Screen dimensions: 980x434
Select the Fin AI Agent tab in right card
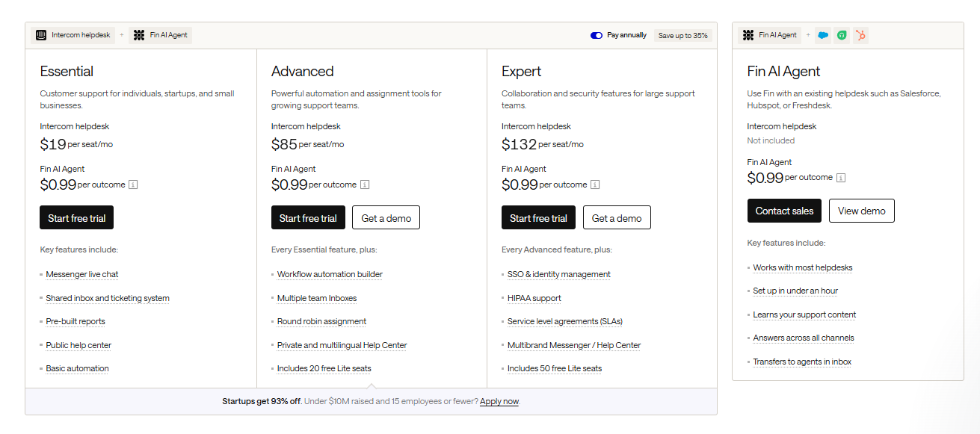[x=769, y=35]
